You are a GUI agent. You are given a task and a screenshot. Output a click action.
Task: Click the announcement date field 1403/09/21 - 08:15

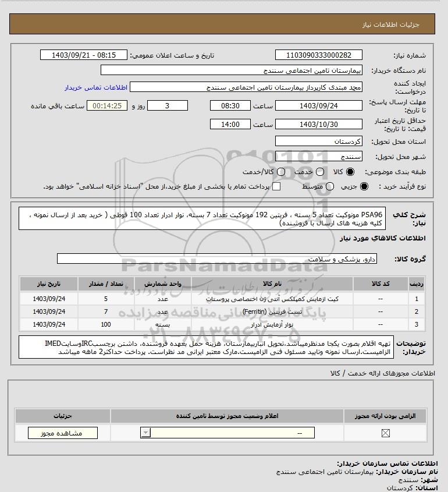click(x=84, y=55)
